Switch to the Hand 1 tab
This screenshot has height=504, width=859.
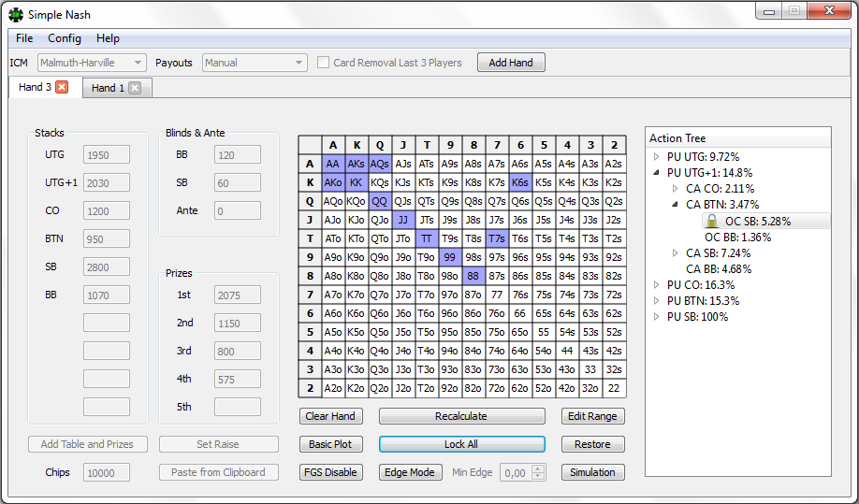click(x=108, y=88)
